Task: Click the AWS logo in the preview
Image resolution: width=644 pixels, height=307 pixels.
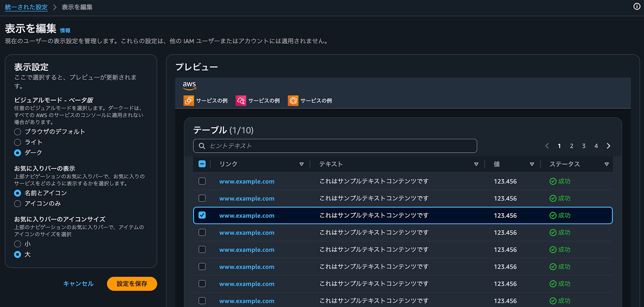Action: [x=190, y=86]
